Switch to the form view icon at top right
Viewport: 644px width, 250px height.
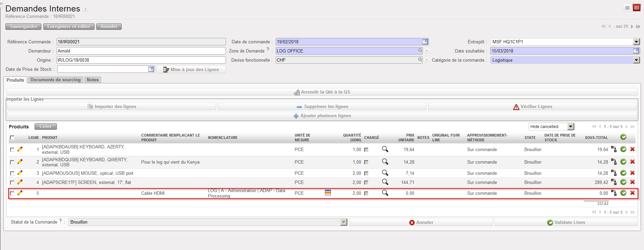click(x=637, y=8)
